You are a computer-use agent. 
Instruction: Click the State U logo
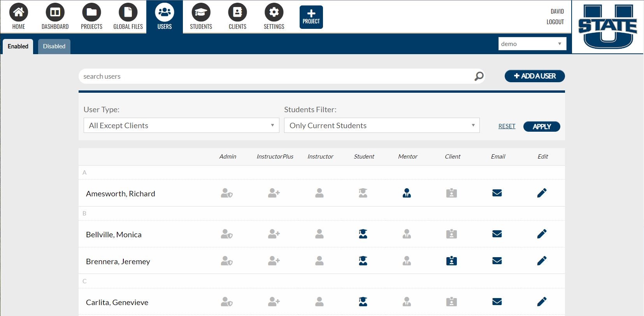(x=607, y=26)
